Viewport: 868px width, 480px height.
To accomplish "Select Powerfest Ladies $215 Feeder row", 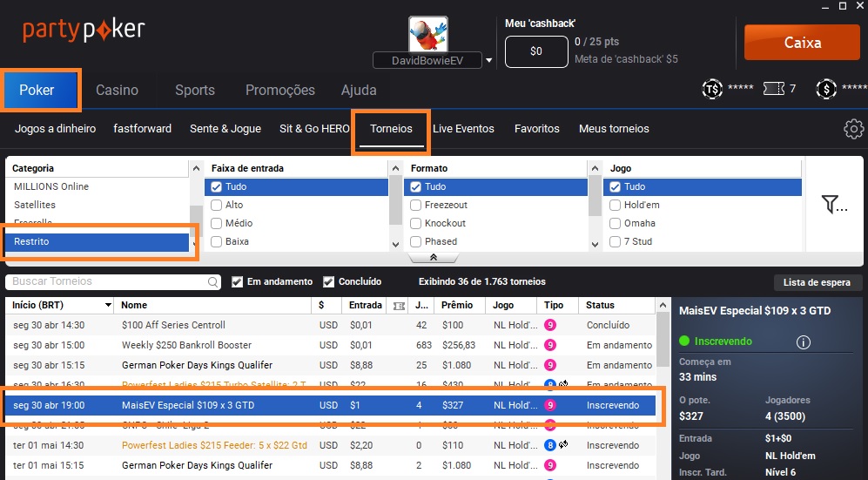I will pos(331,445).
